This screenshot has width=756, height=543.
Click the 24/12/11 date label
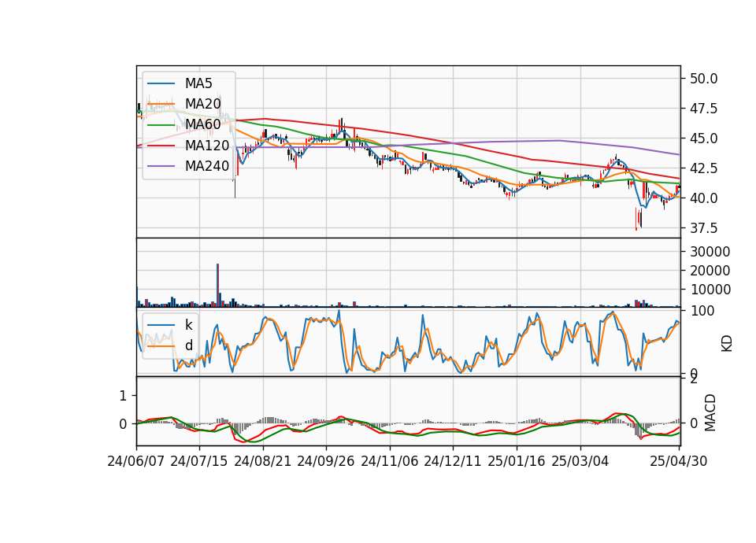(x=453, y=461)
